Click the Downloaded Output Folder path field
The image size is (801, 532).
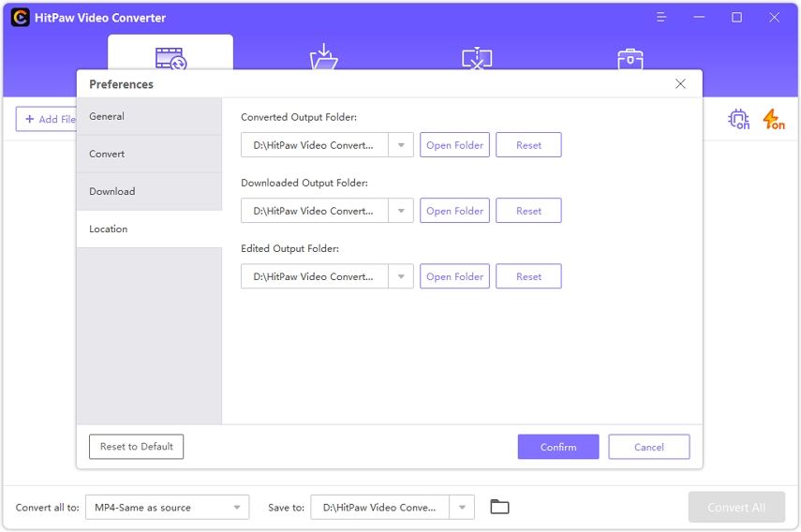click(315, 211)
